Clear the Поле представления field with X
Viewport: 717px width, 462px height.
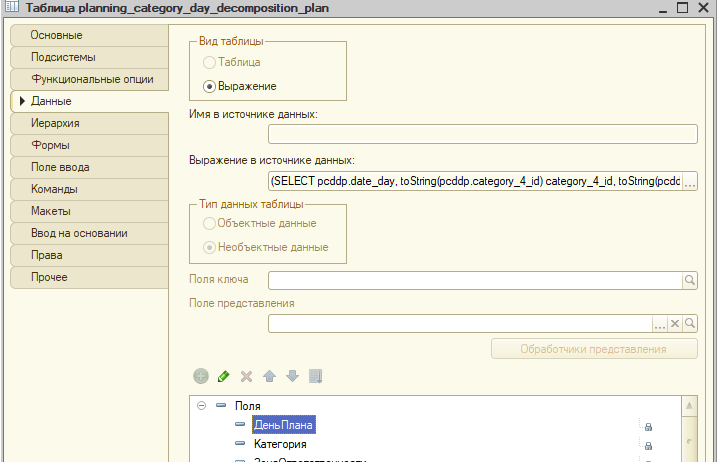(x=674, y=323)
